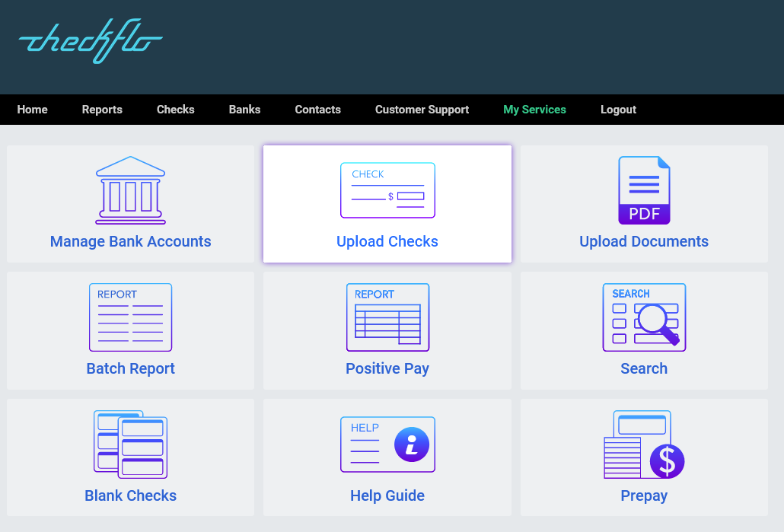Select Banks in the navigation bar
The height and width of the screenshot is (532, 784).
[x=244, y=110]
